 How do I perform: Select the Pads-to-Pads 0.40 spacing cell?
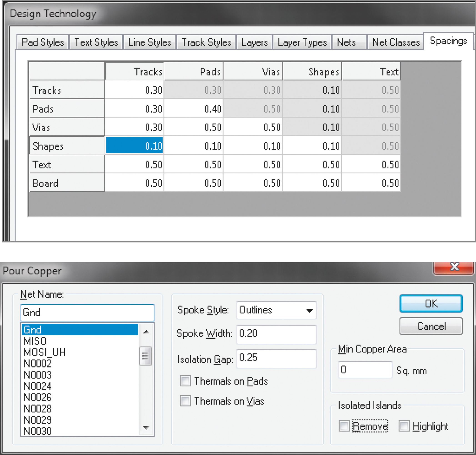(194, 109)
